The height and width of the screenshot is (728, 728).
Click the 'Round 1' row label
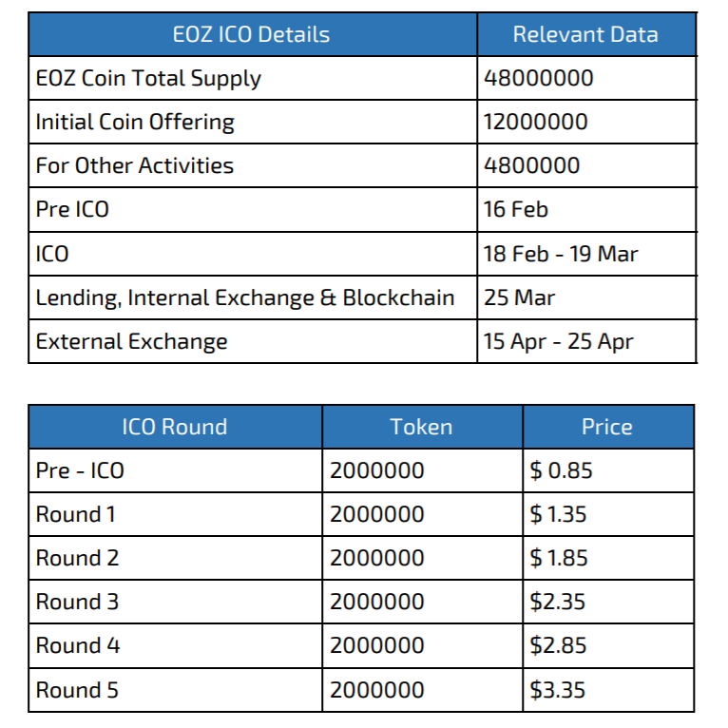[x=75, y=514]
